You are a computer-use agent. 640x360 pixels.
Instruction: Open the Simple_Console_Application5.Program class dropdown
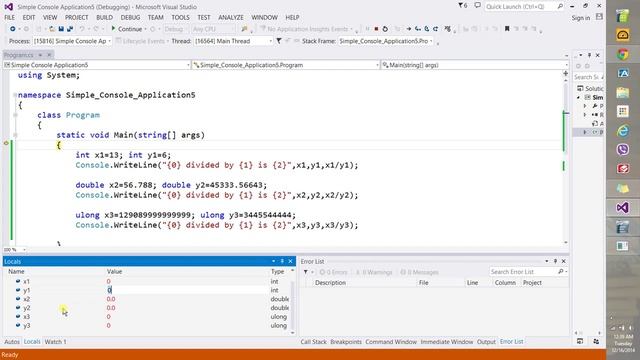(286, 65)
